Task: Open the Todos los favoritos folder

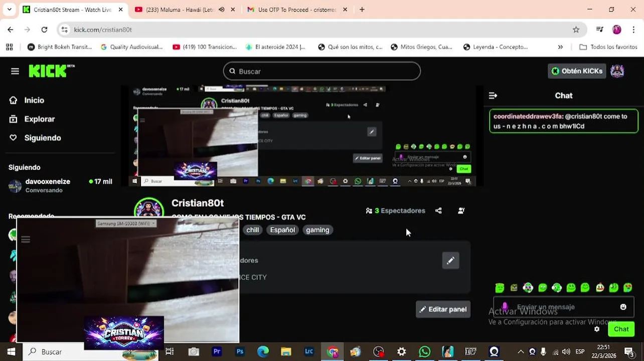Action: click(608, 47)
